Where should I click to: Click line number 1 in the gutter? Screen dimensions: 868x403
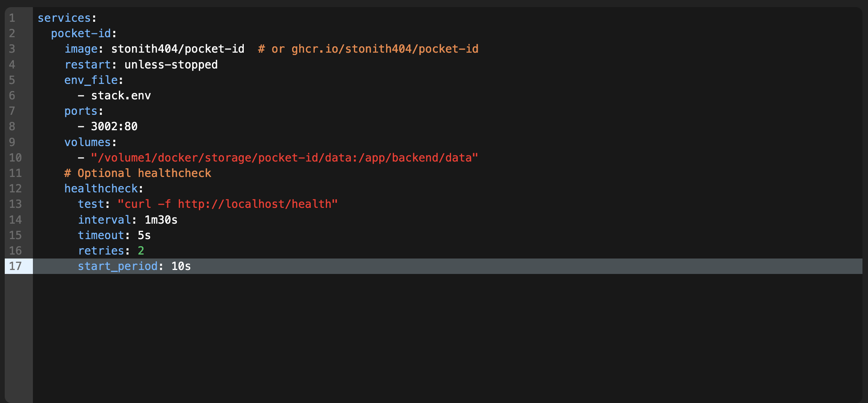[12, 18]
